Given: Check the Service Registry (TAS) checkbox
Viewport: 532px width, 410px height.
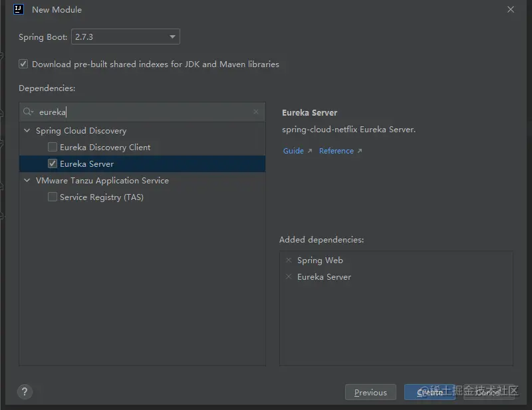Looking at the screenshot, I should click(53, 197).
